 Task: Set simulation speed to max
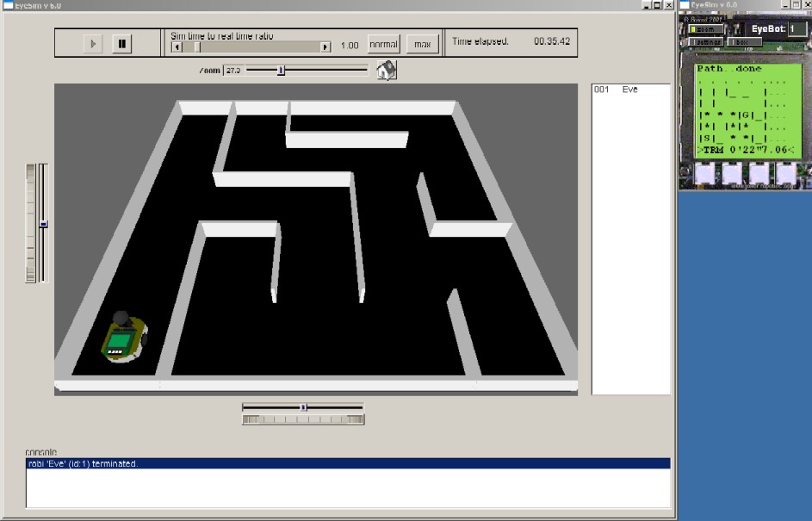coord(422,43)
